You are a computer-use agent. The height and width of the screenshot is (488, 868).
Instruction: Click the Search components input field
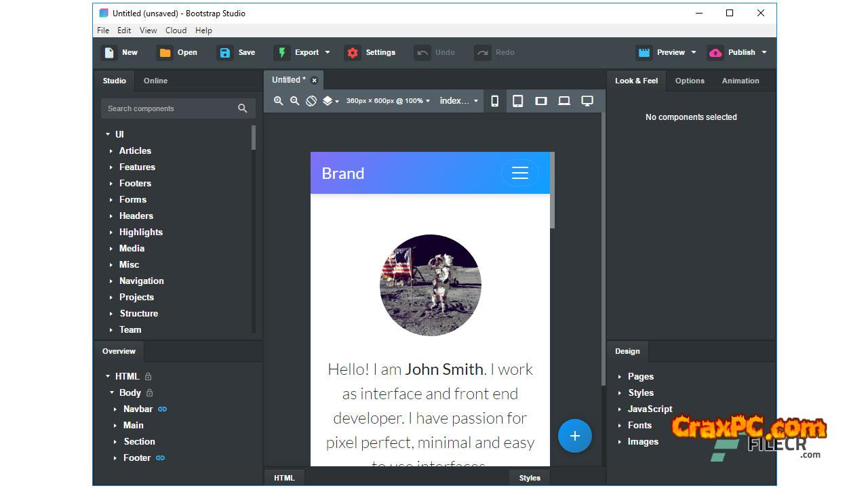[170, 108]
